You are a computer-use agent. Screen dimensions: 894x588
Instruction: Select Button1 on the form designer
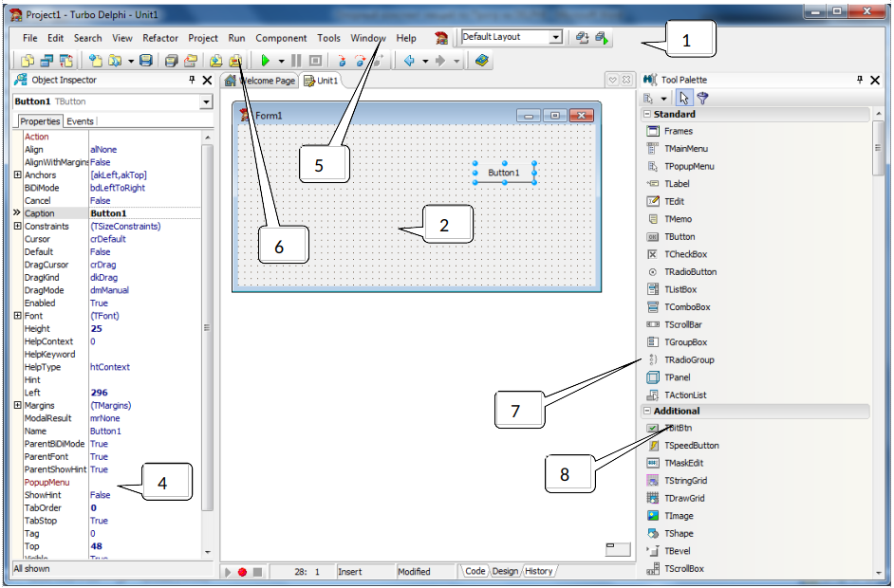pyautogui.click(x=504, y=173)
